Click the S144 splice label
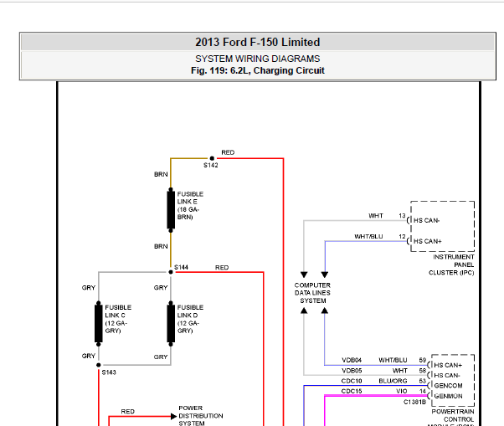This screenshot has width=504, height=426. (x=181, y=267)
